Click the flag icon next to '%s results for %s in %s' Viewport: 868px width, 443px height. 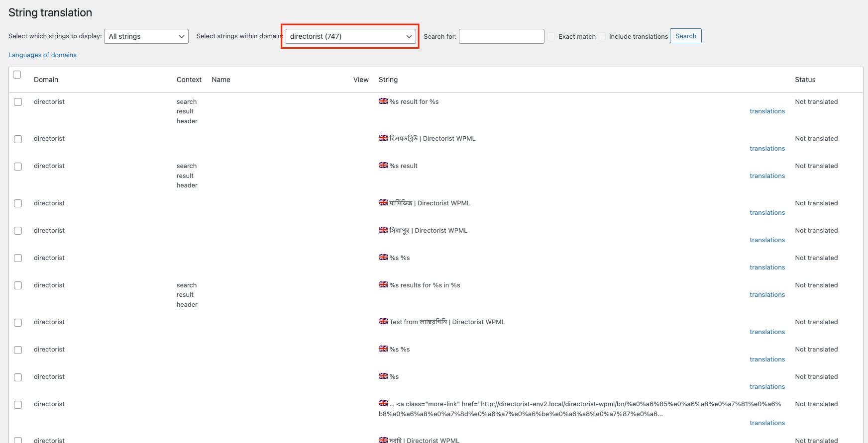(x=383, y=285)
